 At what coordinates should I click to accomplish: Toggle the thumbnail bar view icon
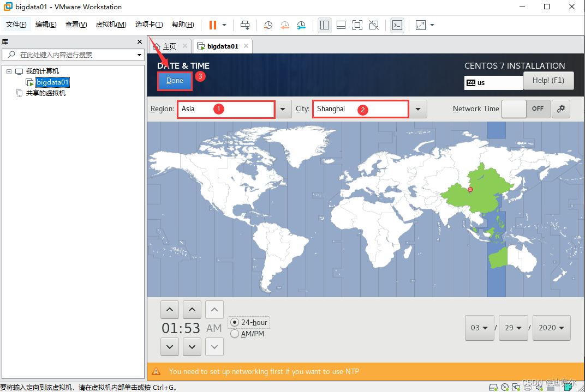click(x=341, y=25)
